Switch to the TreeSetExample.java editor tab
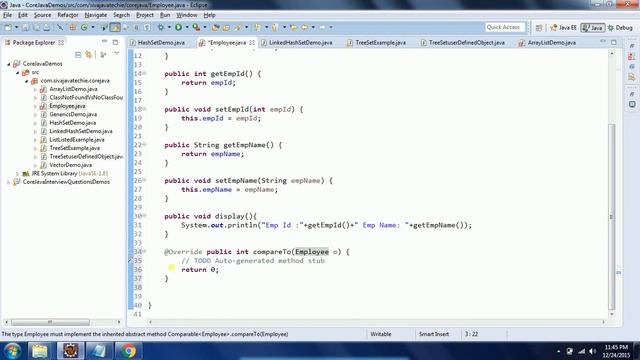Image resolution: width=640 pixels, height=360 pixels. coord(376,42)
